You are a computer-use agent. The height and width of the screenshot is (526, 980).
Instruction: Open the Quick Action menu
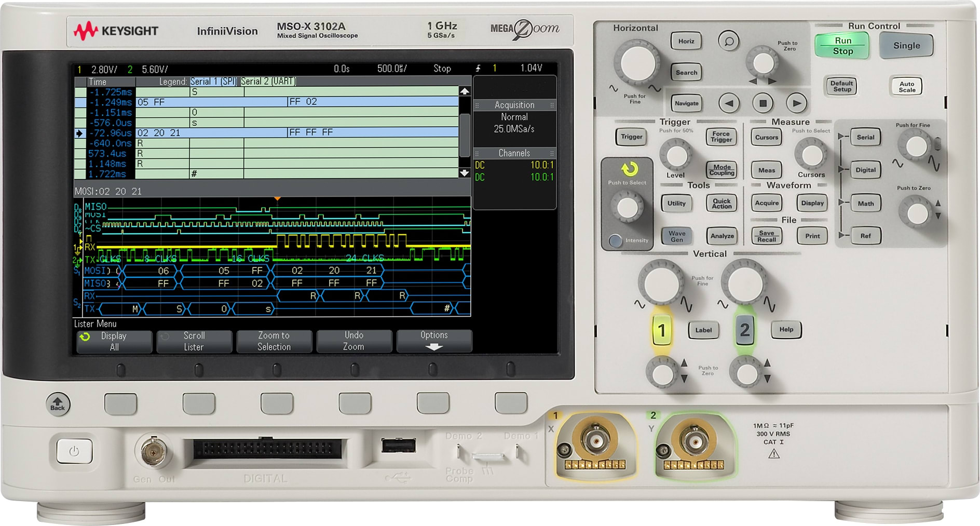click(x=721, y=203)
